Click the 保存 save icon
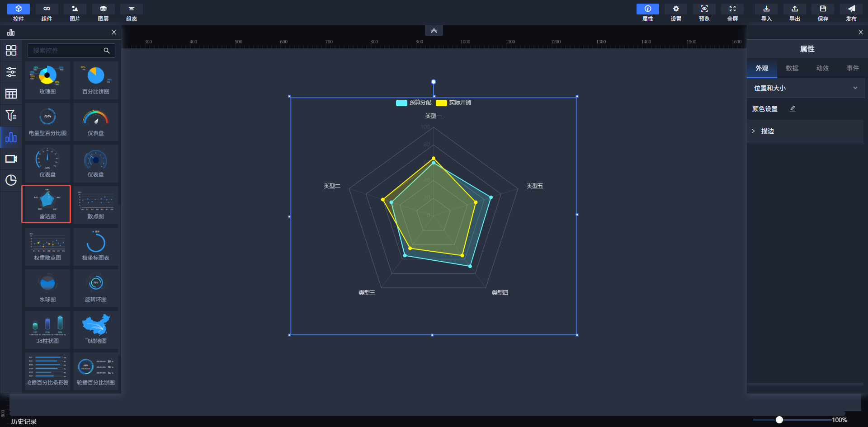The image size is (868, 427). 823,9
